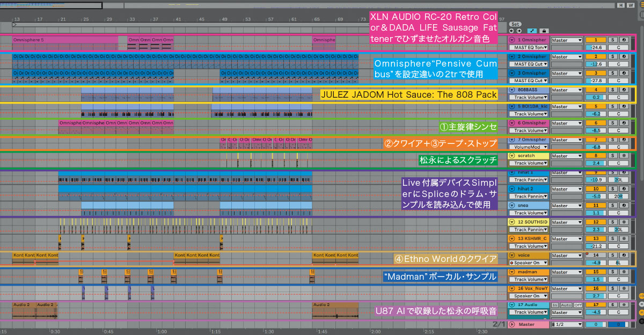Arm the 7 Omnisphere track for recording
Image resolution: width=644 pixels, height=335 pixels.
coord(624,140)
